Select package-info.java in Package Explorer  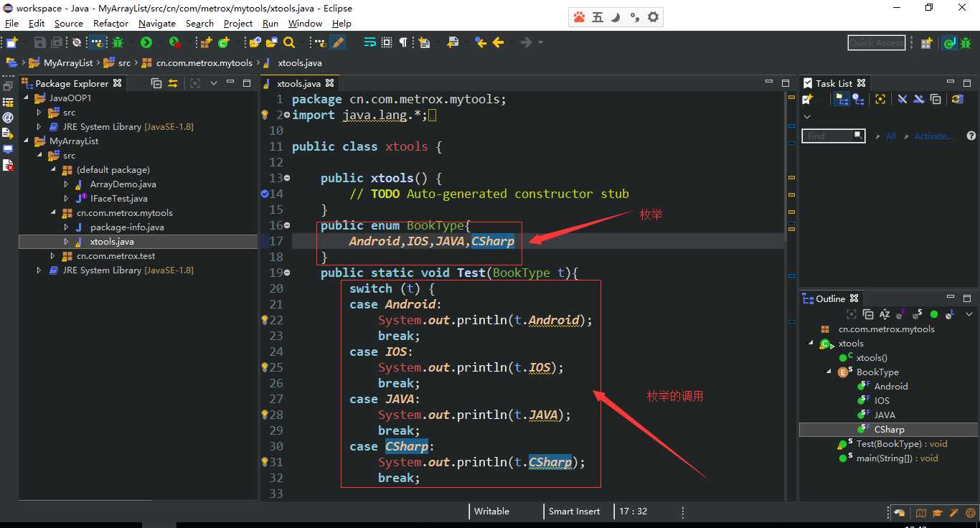(127, 227)
